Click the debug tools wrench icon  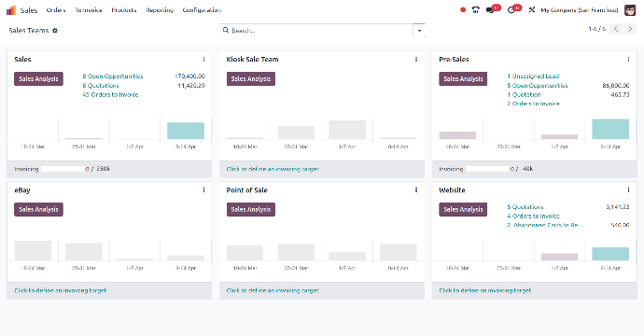531,10
